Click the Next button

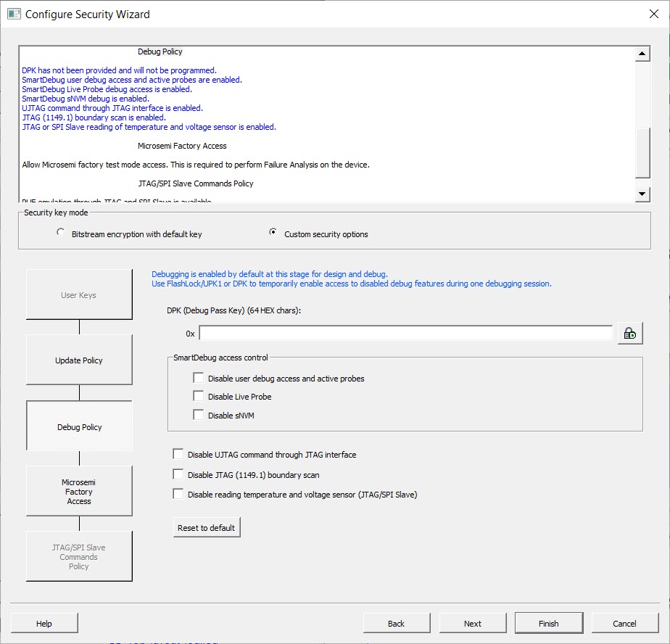point(472,623)
